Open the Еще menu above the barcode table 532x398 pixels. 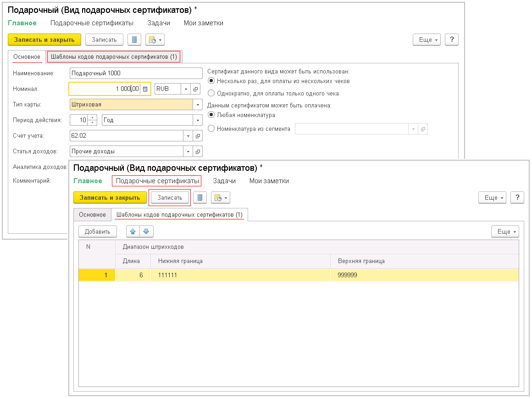click(x=505, y=232)
